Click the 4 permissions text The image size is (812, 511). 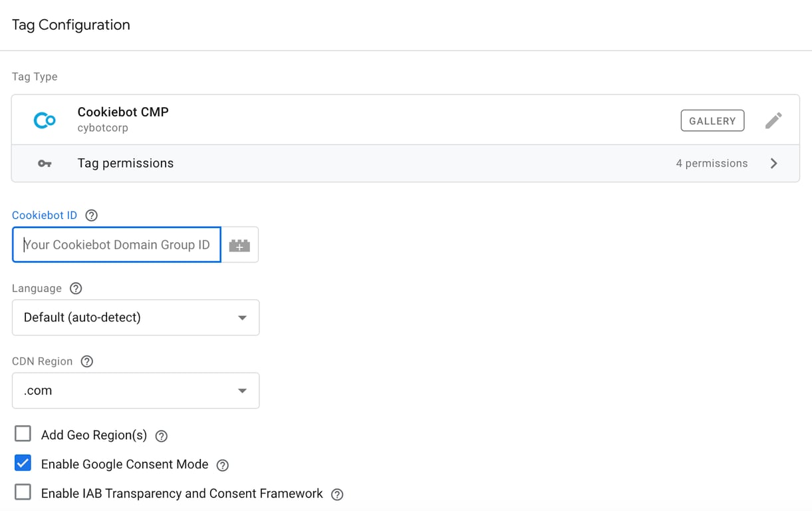point(712,164)
